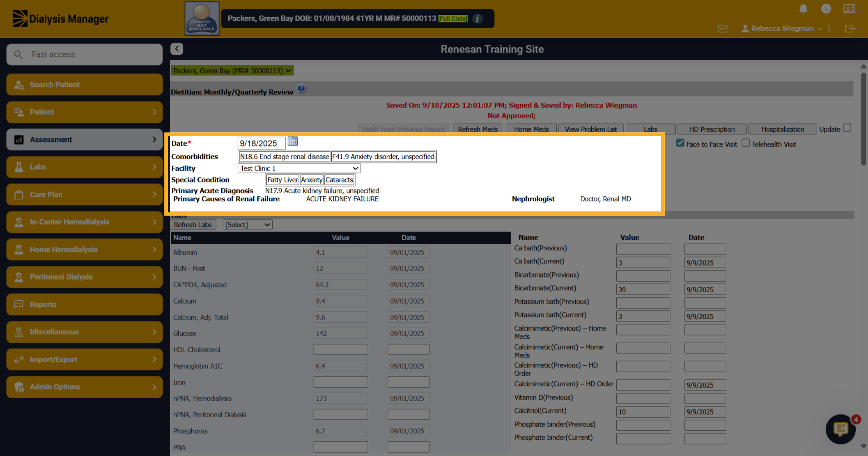
Task: Open Rebecca Wiegman user menu
Action: tap(782, 29)
